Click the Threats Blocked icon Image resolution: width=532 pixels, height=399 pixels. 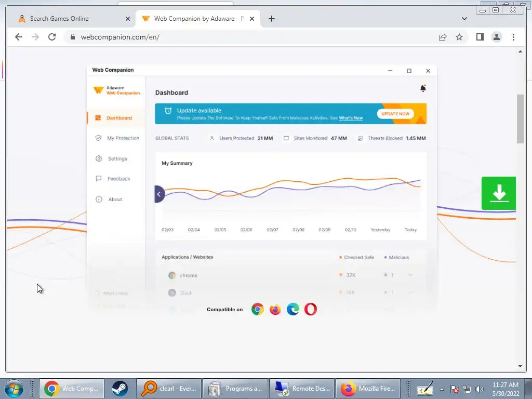(361, 138)
